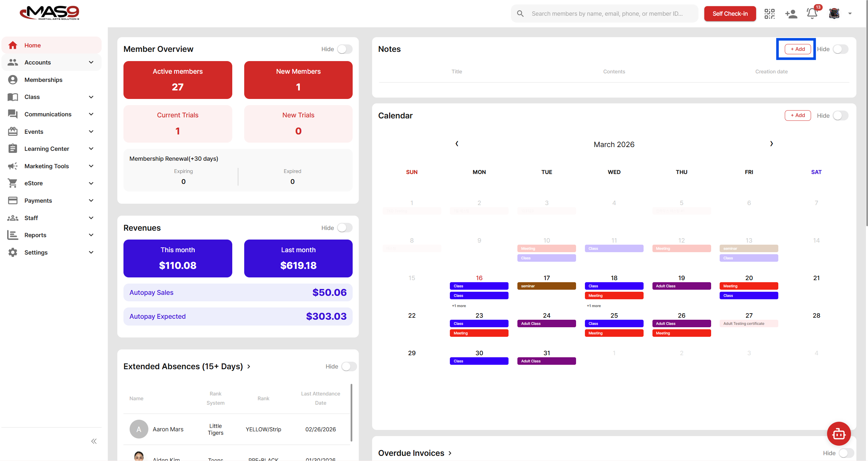This screenshot has height=461, width=868.
Task: Click the brown seminar event on 17
Action: pyautogui.click(x=546, y=286)
